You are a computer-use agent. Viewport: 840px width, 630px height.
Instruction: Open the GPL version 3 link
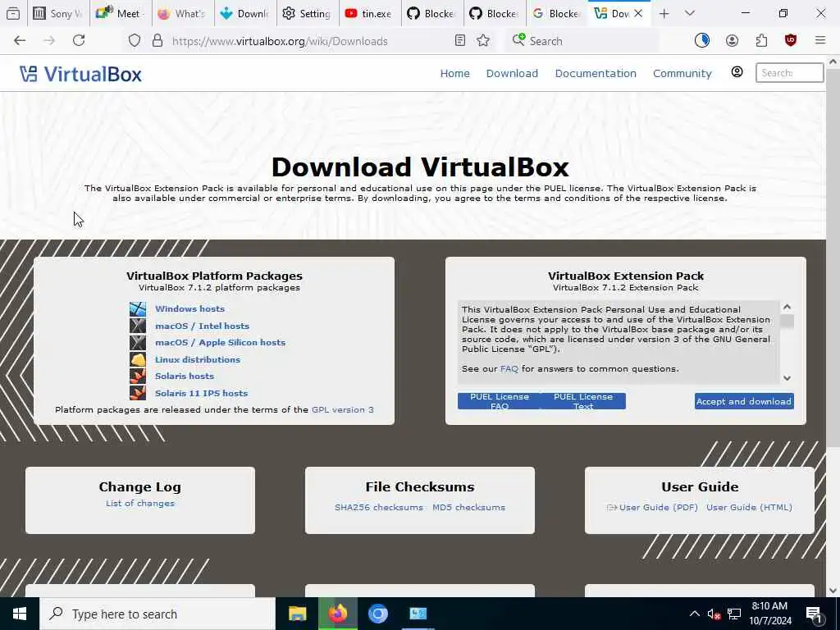click(x=343, y=410)
